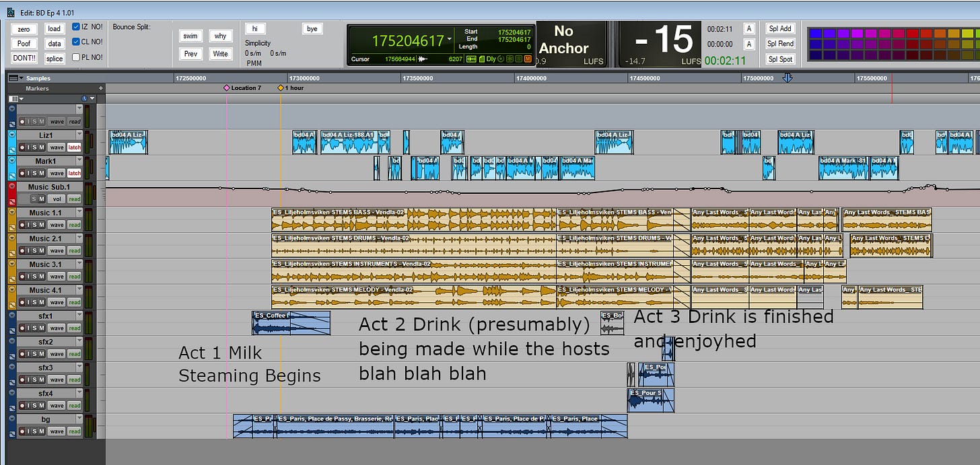Click the clock icon above the track list

(x=84, y=98)
